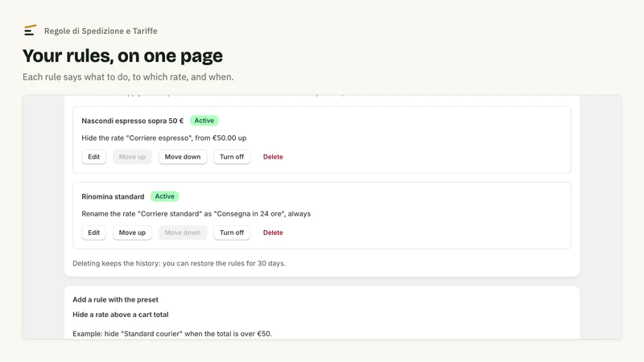Click the app logo icon beside Regole di Spedizione
644x362 pixels.
pos(30,31)
